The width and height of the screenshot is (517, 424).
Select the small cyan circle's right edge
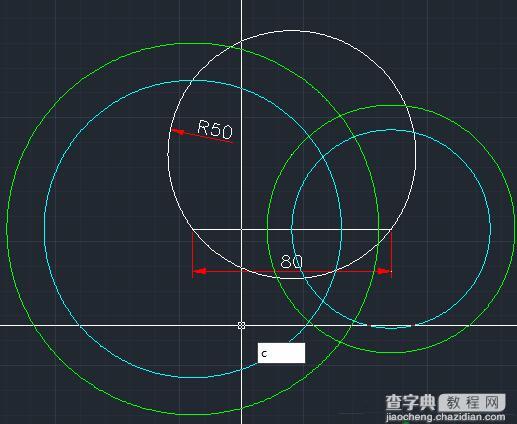490,228
